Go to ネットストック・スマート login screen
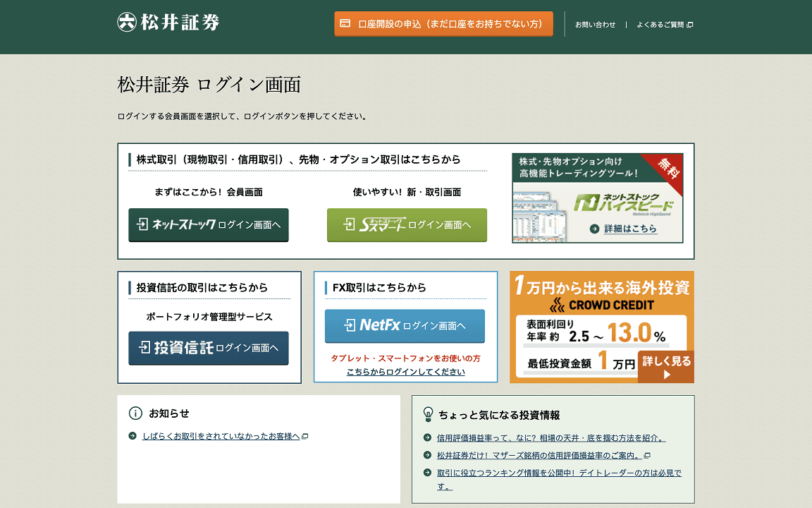The width and height of the screenshot is (812, 508). point(407,225)
